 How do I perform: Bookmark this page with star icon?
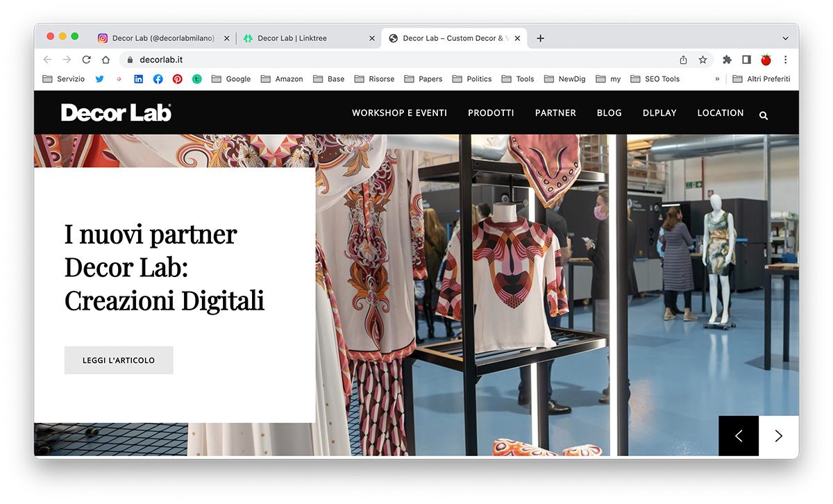click(702, 60)
